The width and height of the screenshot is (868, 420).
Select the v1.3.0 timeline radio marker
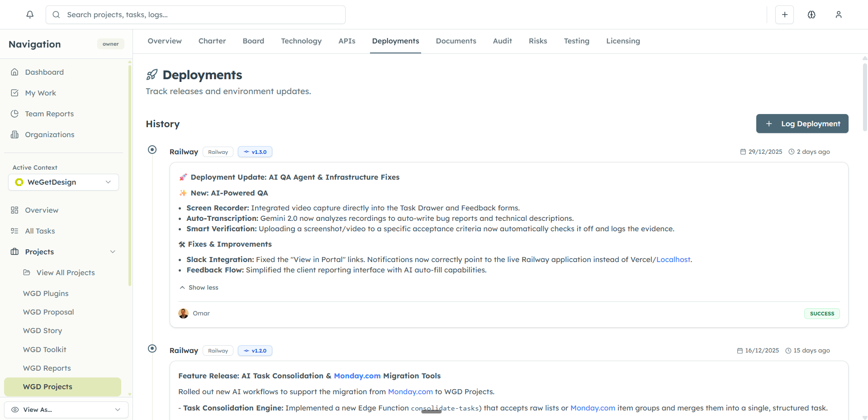coord(152,150)
